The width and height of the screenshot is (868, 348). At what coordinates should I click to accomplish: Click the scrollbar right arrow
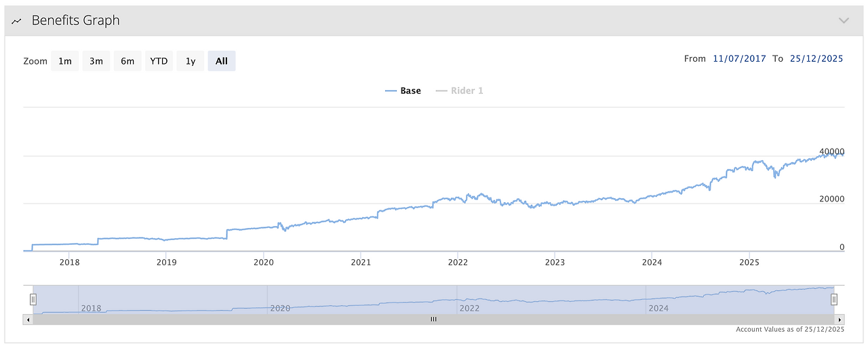840,319
